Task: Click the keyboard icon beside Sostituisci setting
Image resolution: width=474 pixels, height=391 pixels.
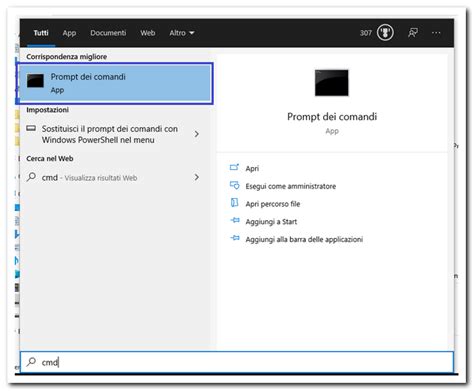Action: (31, 128)
